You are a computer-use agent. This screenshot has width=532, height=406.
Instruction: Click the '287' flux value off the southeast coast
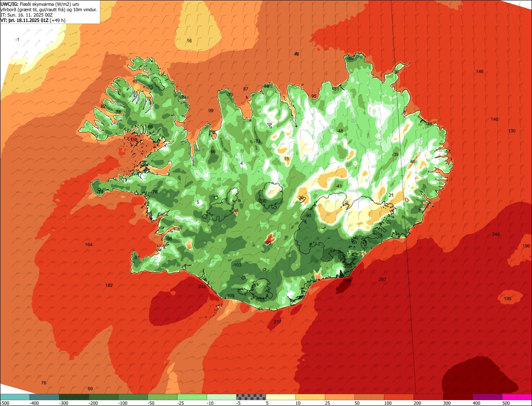click(x=382, y=280)
